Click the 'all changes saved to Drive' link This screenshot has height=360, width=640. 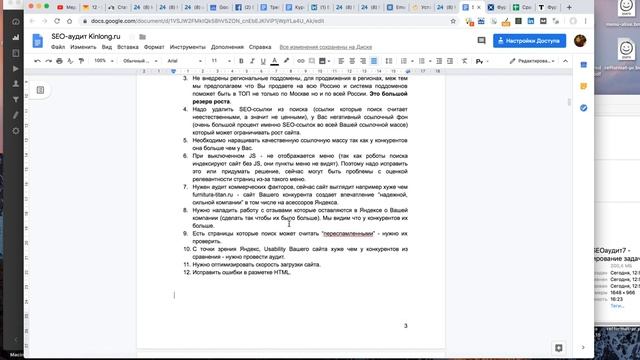pos(325,47)
